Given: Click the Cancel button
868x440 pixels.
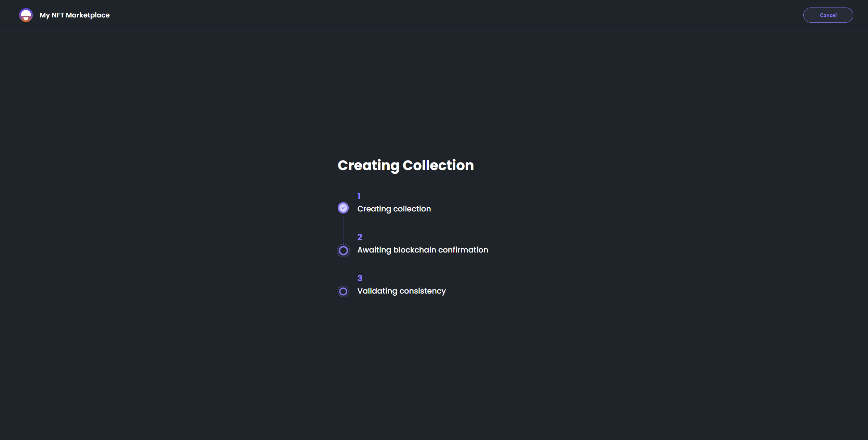Looking at the screenshot, I should click(828, 15).
